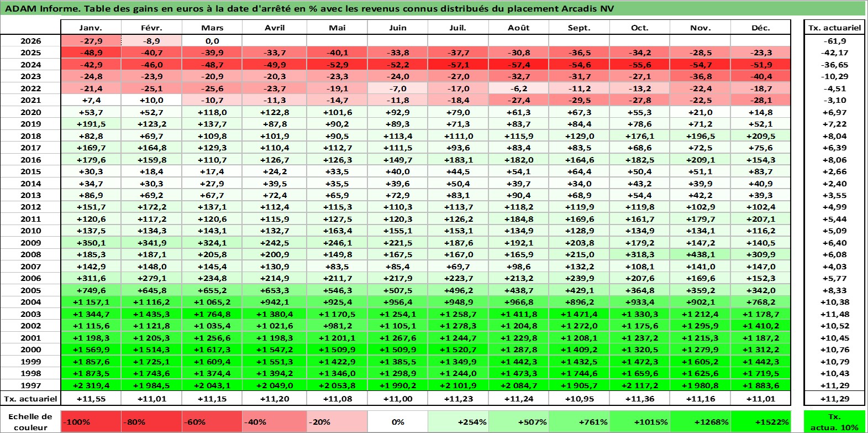Click the 2024 Août cell showing -57,4
The height and width of the screenshot is (433, 868).
pos(519,65)
